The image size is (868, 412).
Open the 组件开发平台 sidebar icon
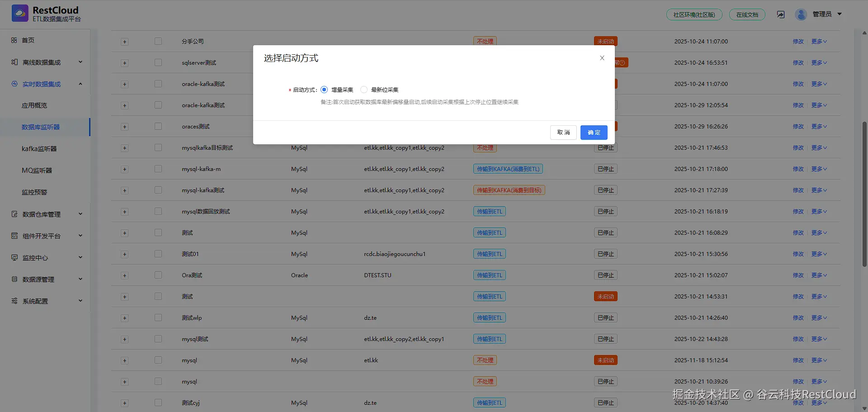[x=14, y=235]
